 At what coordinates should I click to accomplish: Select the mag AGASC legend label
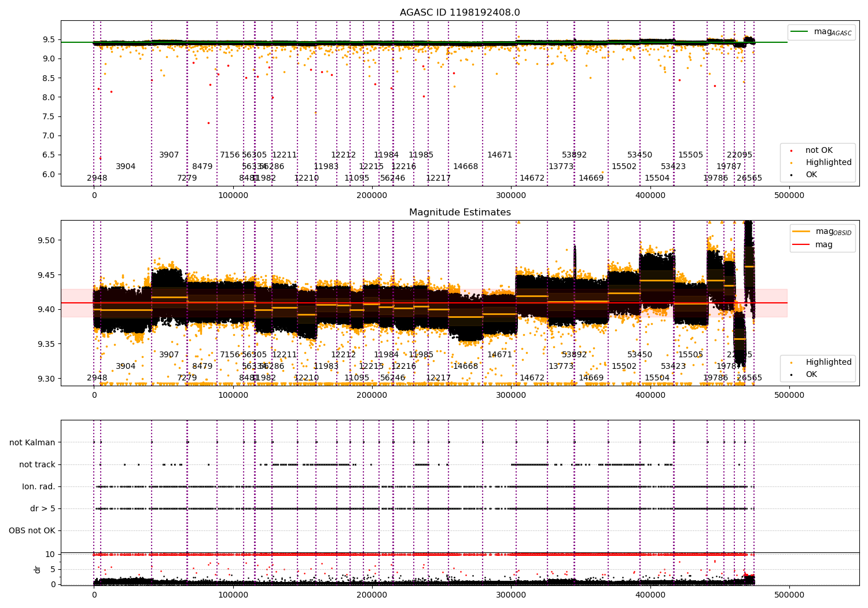click(833, 32)
